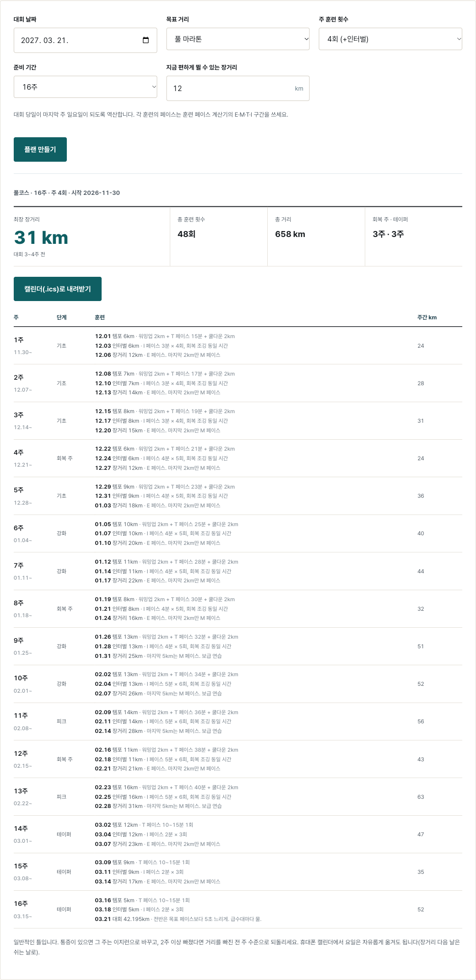Image resolution: width=476 pixels, height=980 pixels.
Task: Click the 12주 weekly km value 43
Action: [421, 759]
